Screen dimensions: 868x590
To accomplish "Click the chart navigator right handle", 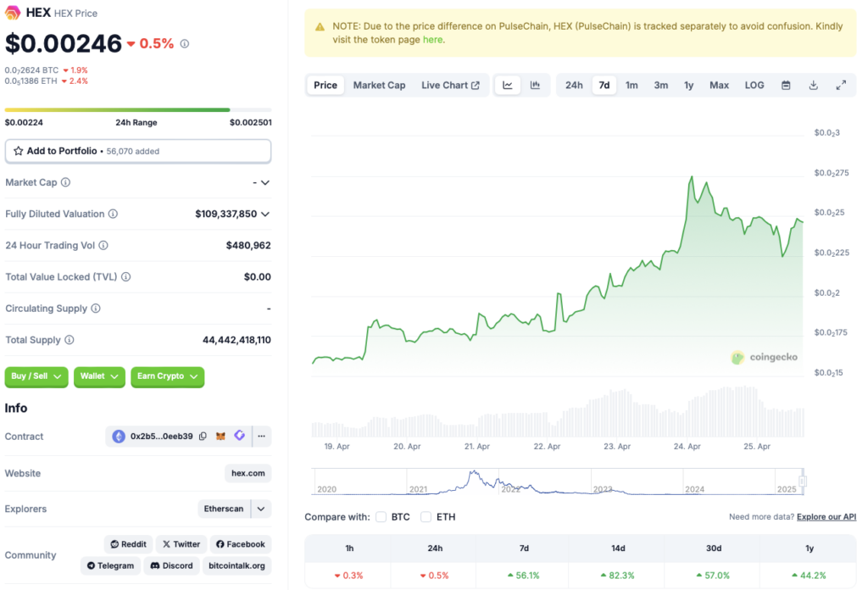I will [802, 481].
